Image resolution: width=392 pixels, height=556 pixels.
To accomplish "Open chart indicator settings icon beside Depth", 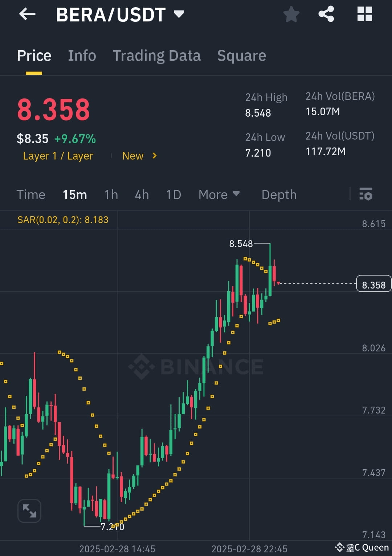I will tap(366, 195).
